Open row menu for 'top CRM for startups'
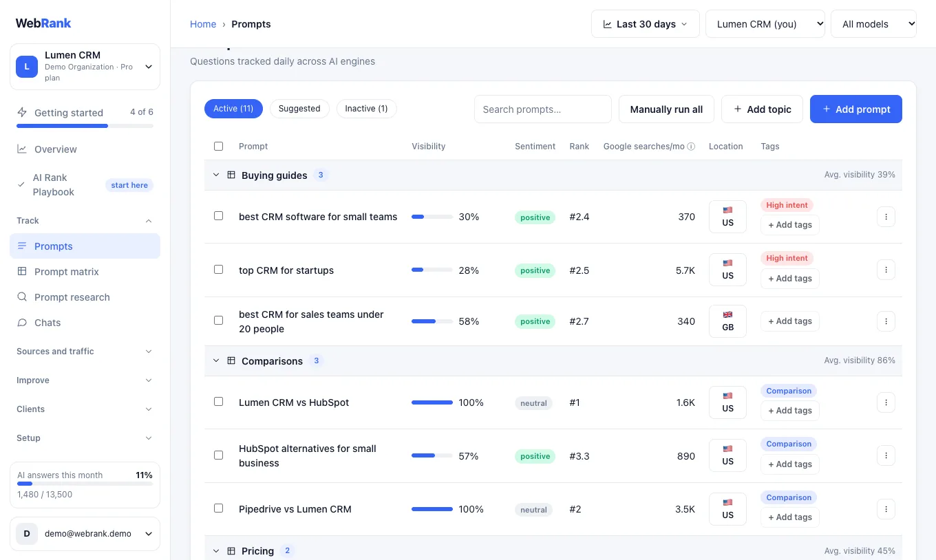The image size is (936, 560). coord(886,270)
